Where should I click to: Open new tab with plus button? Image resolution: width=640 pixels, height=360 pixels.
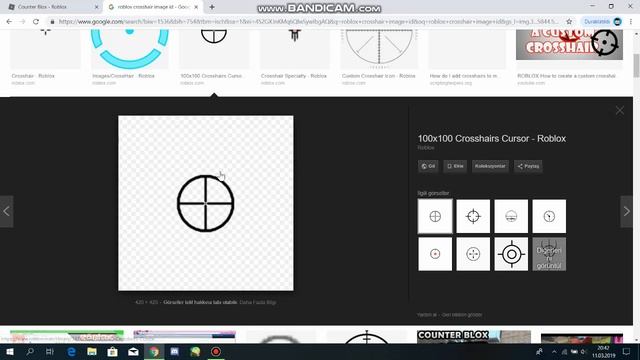point(212,7)
